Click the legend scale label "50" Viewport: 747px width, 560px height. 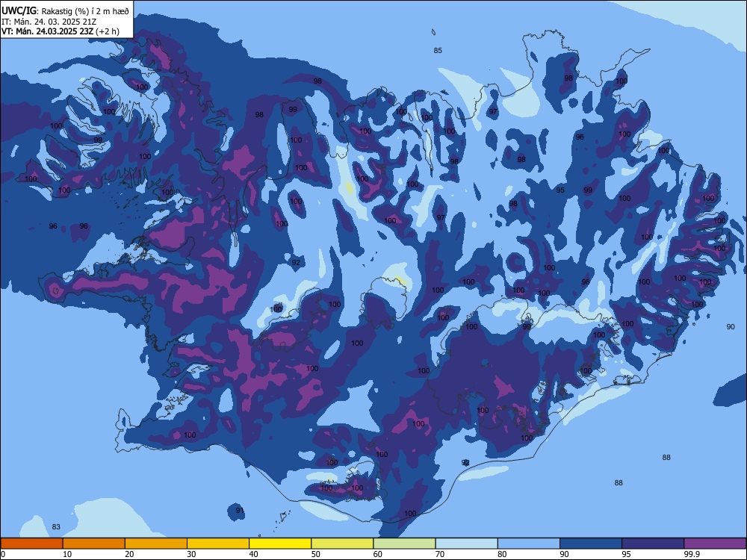click(x=316, y=554)
